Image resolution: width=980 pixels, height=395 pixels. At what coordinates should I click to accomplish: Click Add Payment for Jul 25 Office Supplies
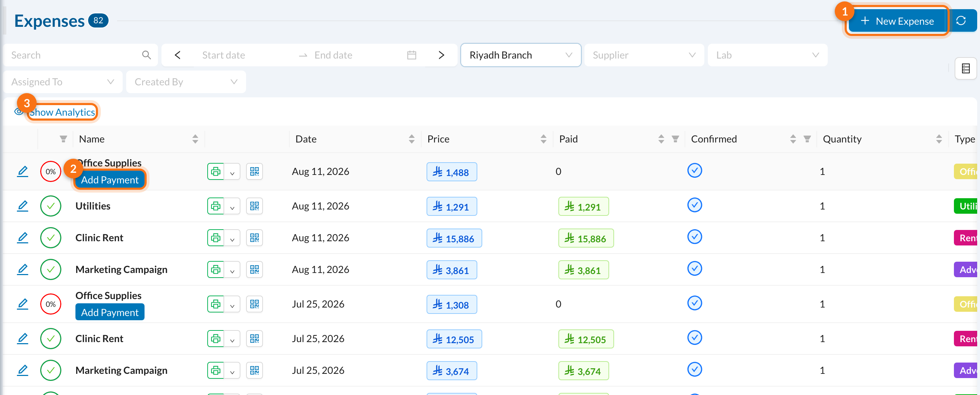click(x=110, y=312)
